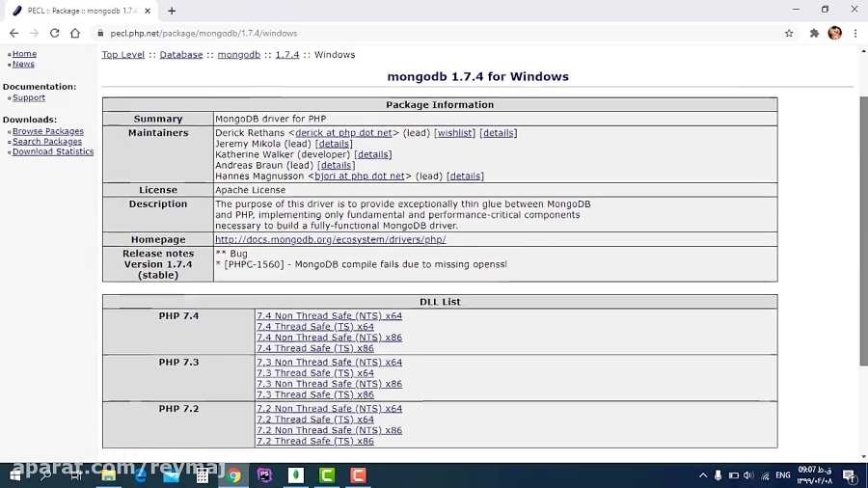This screenshot has height=488, width=868.
Task: Show hidden system tray icons
Action: [x=701, y=475]
